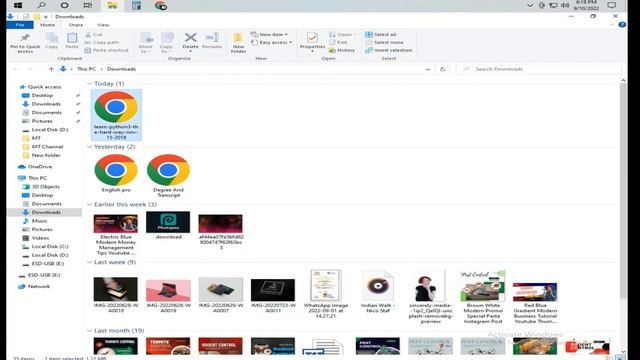Select IMG-20220628-WA0018 image
This screenshot has height=360, width=640.
click(x=116, y=295)
